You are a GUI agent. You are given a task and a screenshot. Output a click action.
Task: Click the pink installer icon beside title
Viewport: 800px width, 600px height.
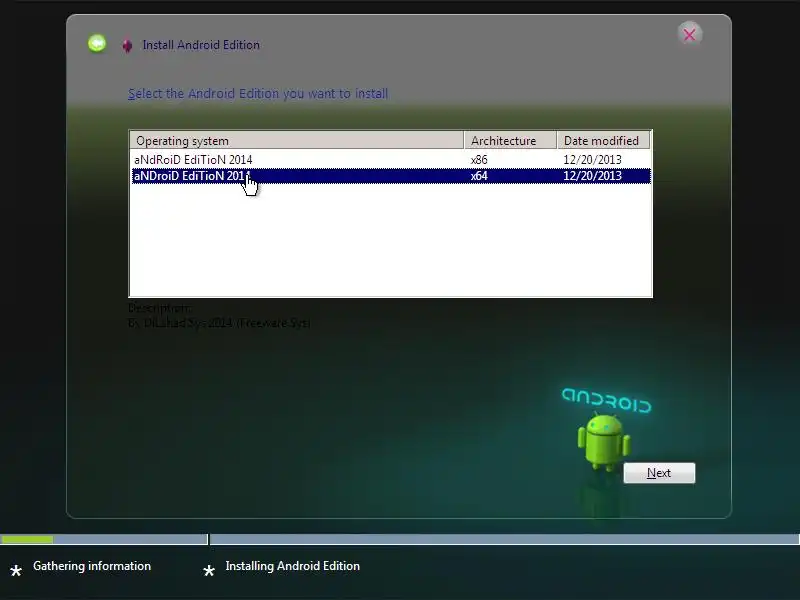pyautogui.click(x=127, y=46)
